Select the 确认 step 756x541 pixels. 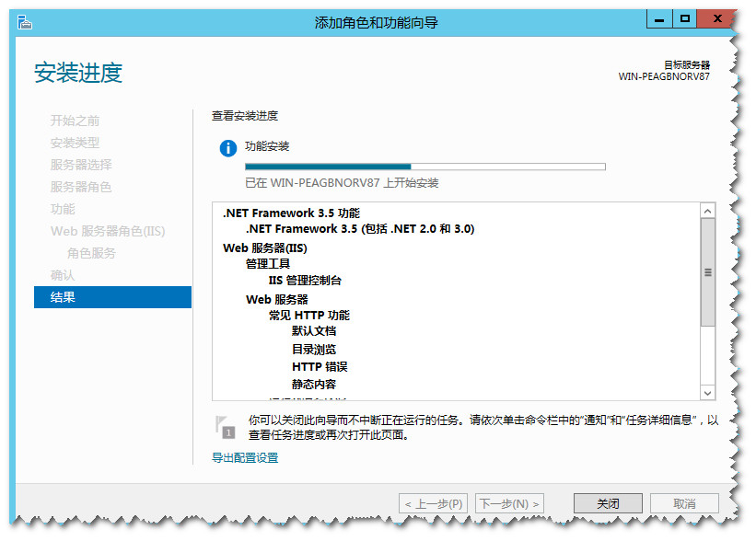[x=63, y=275]
